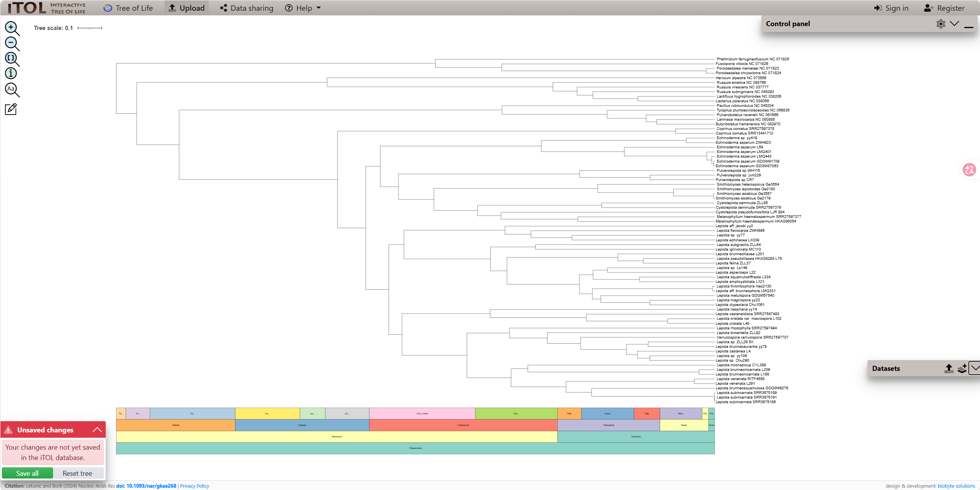The height and width of the screenshot is (490, 980).
Task: Select leaf Smithiomyces heterosporus Ge3554
Action: click(x=747, y=184)
